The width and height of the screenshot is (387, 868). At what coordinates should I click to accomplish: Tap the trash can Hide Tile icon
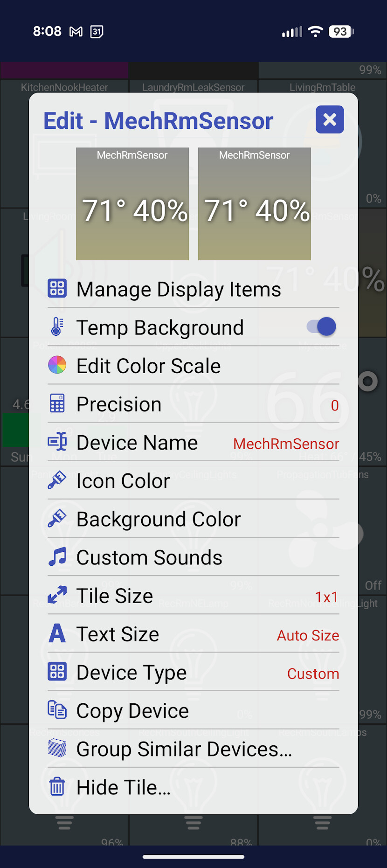(57, 786)
